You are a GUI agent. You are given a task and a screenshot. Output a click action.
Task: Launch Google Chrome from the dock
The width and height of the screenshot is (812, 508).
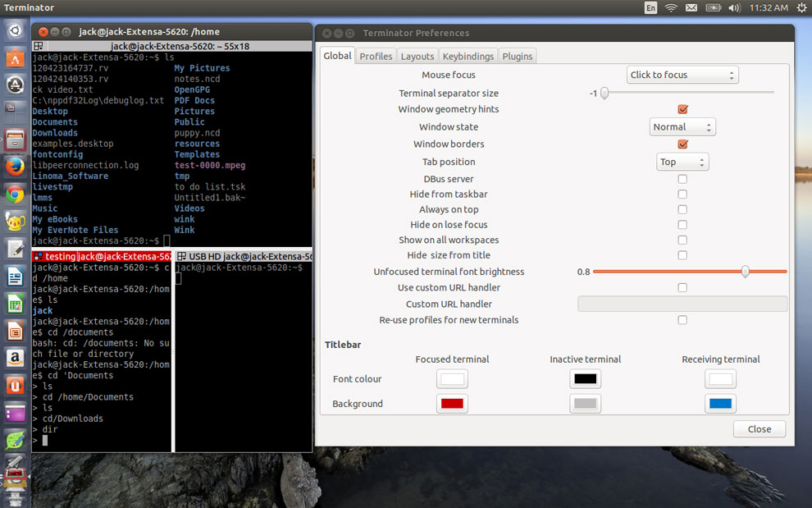15,195
